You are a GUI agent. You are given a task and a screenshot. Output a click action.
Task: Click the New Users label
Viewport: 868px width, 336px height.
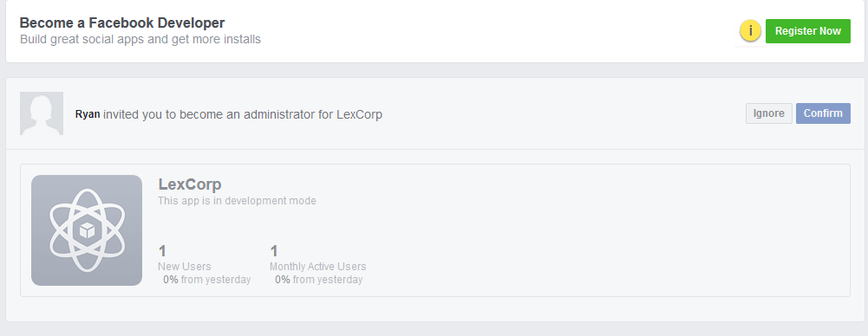coord(185,267)
